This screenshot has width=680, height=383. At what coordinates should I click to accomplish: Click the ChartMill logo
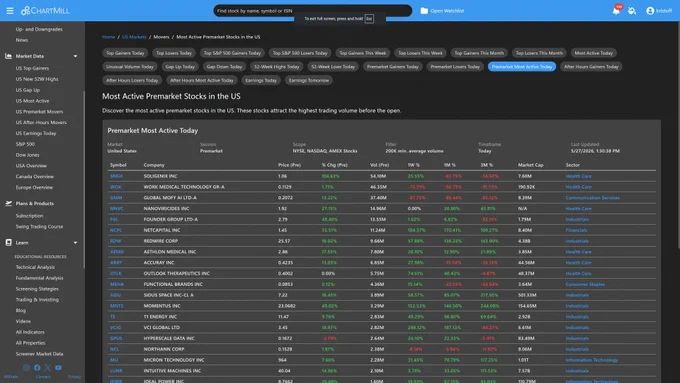click(45, 10)
